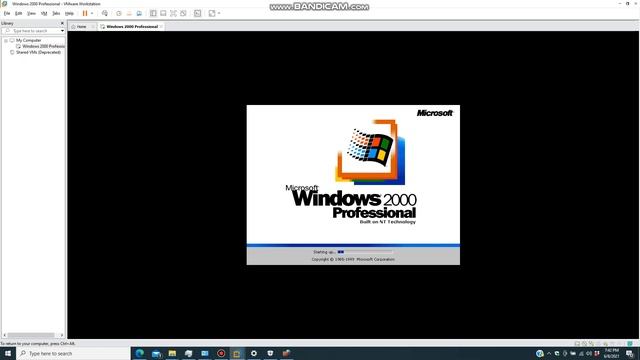Click the Starting up progress bar
The height and width of the screenshot is (360, 640).
point(365,252)
